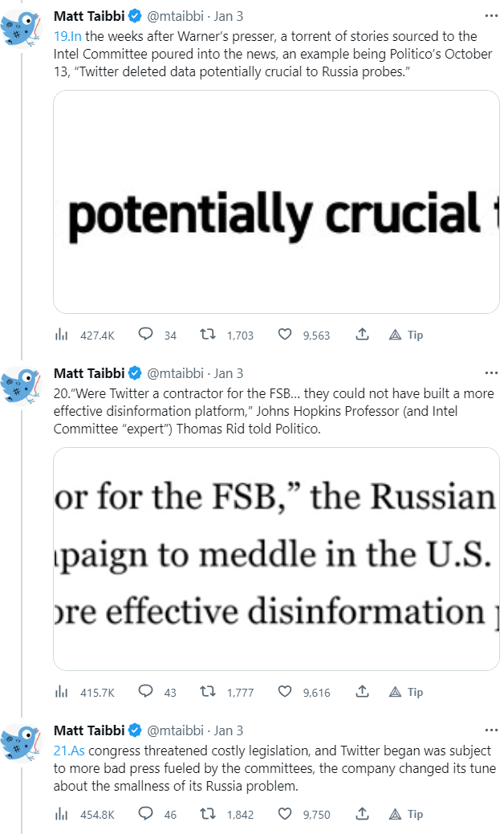Retweet the tweet with 1,777 retweets

click(208, 692)
